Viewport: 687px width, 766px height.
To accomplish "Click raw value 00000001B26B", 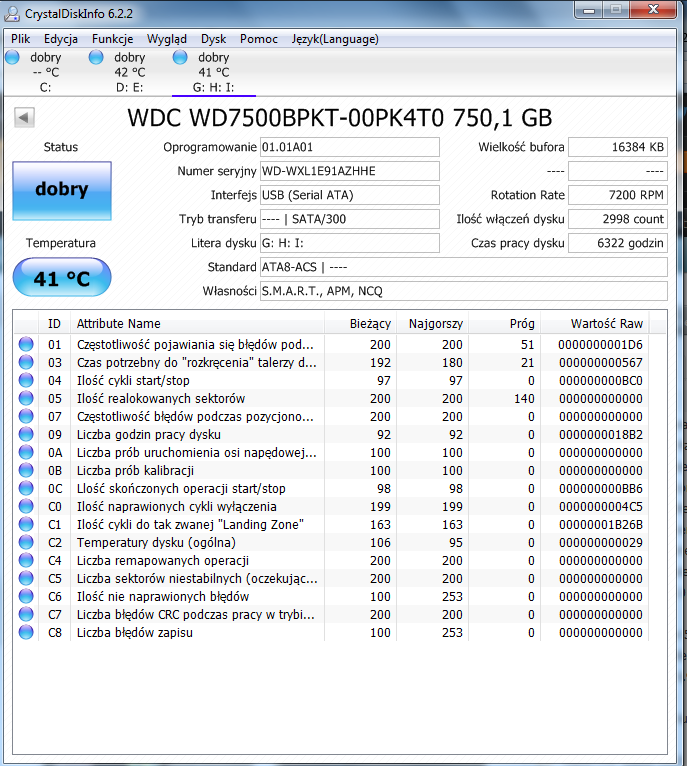I will click(601, 525).
